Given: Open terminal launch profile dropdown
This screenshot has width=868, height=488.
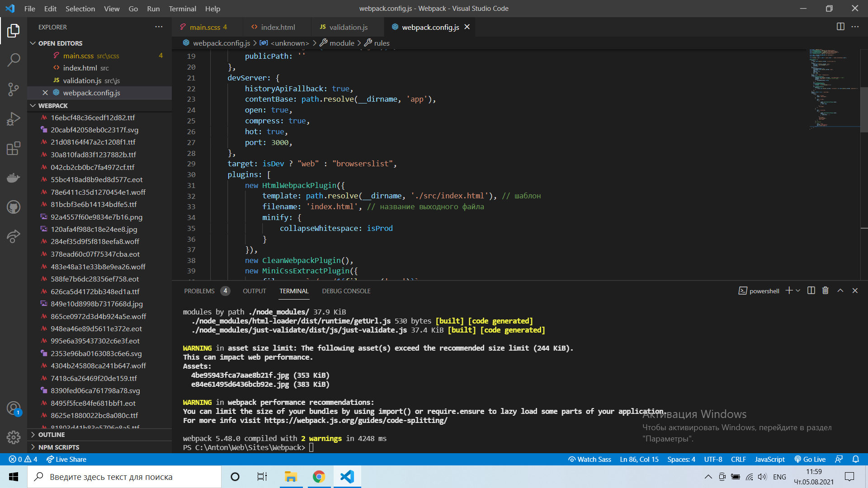Looking at the screenshot, I should point(798,291).
